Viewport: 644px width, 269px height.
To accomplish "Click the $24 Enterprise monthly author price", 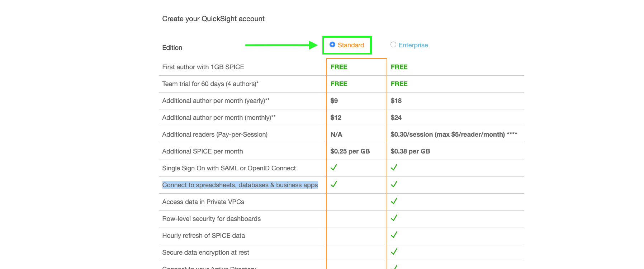I will point(396,118).
